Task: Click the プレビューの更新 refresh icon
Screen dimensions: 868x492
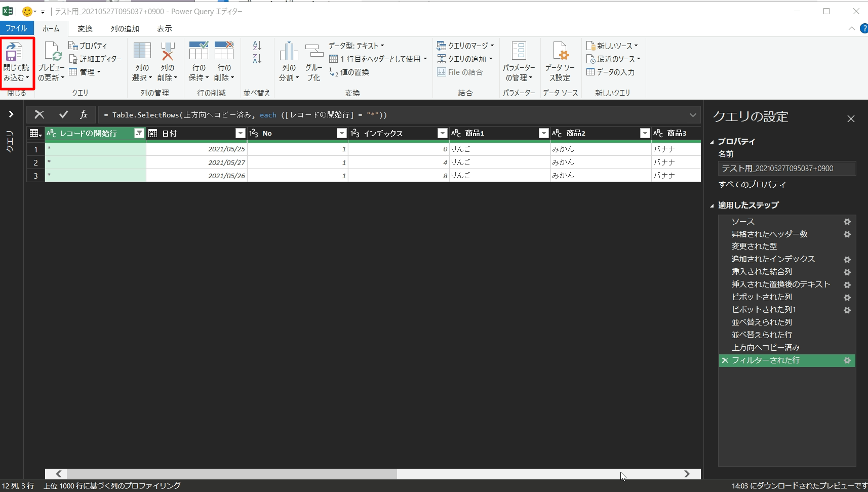Action: [52, 52]
